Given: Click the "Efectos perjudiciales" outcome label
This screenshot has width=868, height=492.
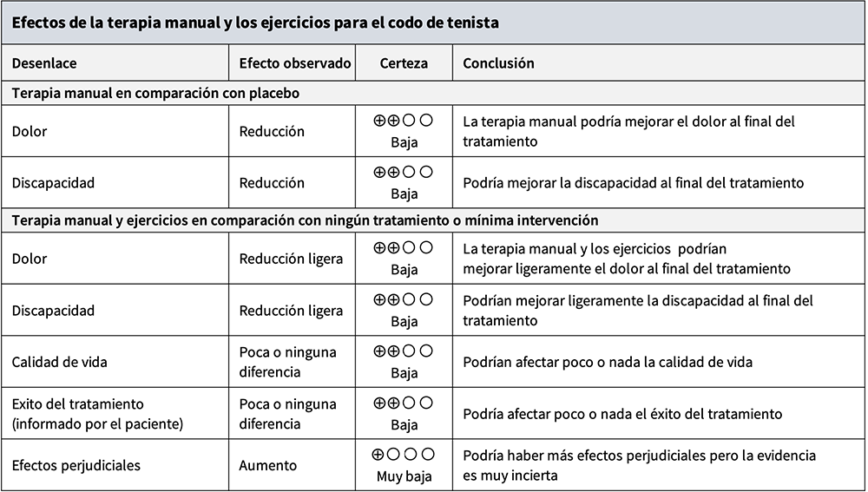Looking at the screenshot, I should click(76, 465).
